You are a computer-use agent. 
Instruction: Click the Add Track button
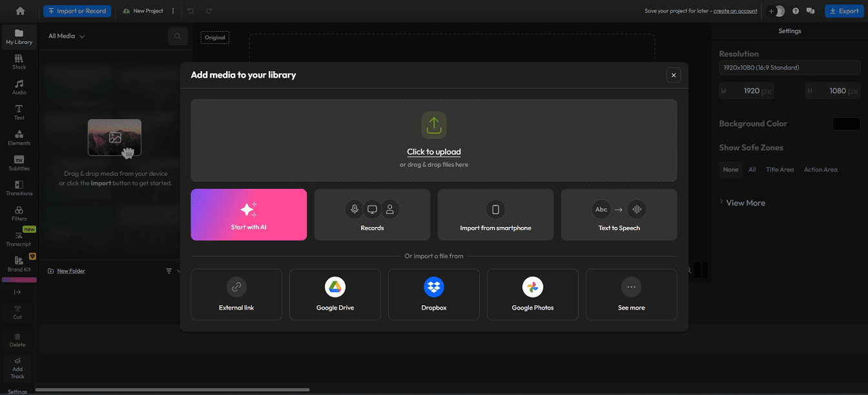17,368
